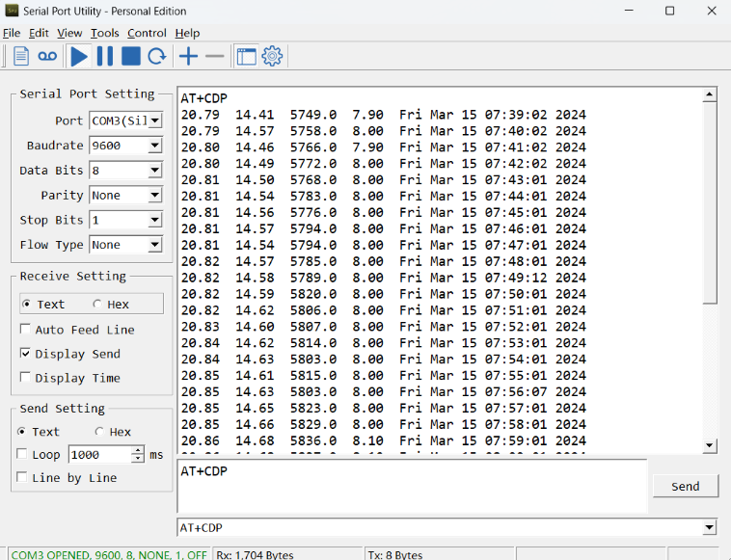Open the Port COM3 dropdown
Screen dimensions: 731x560
point(155,120)
